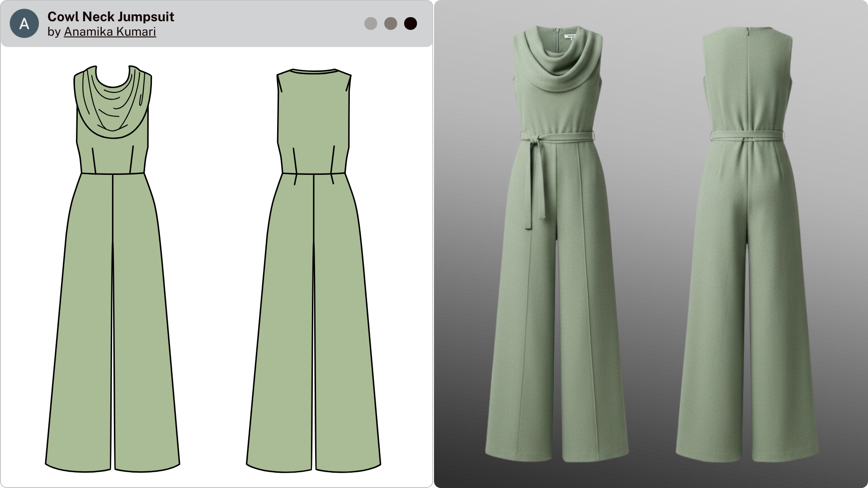The height and width of the screenshot is (488, 868).
Task: Click the 'Cowl Neck Jumpsuit' title
Action: [111, 17]
